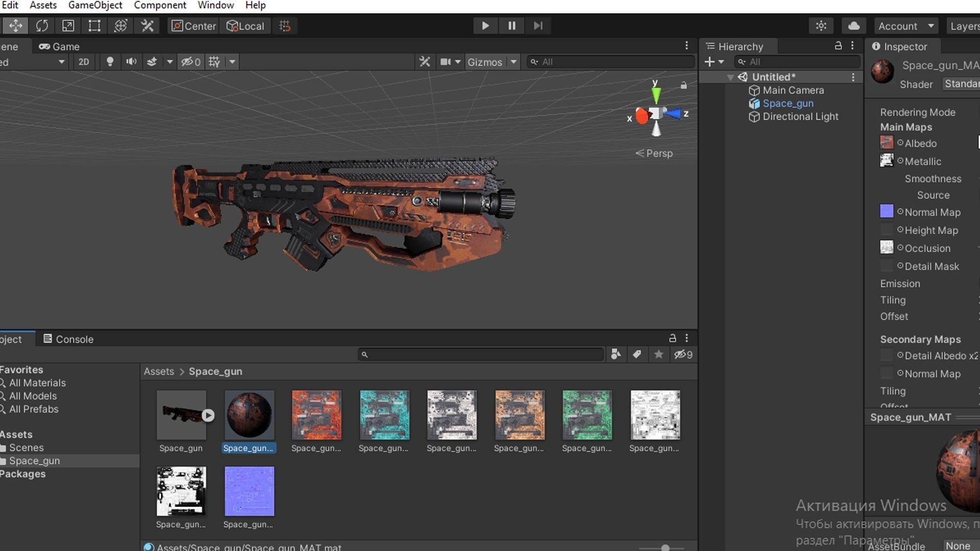980x551 pixels.
Task: Open scene effects dropdown arrow
Action: tap(169, 62)
